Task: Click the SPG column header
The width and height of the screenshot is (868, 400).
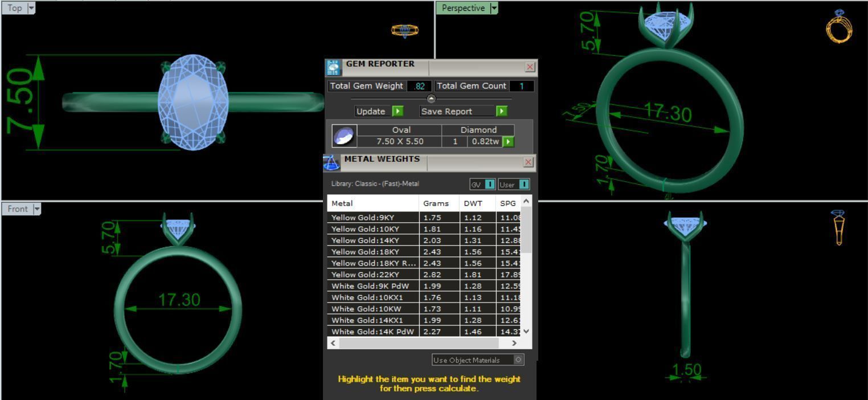Action: tap(508, 203)
